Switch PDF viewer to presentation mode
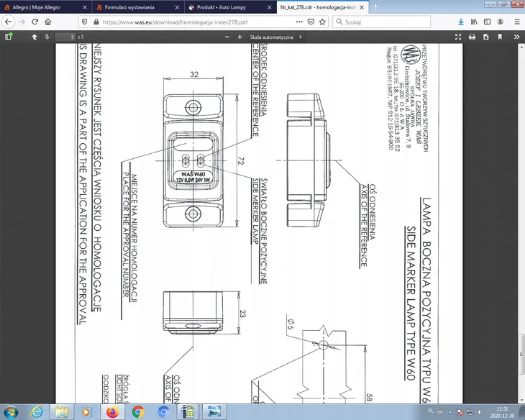This screenshot has width=525, height=420. 458,37
